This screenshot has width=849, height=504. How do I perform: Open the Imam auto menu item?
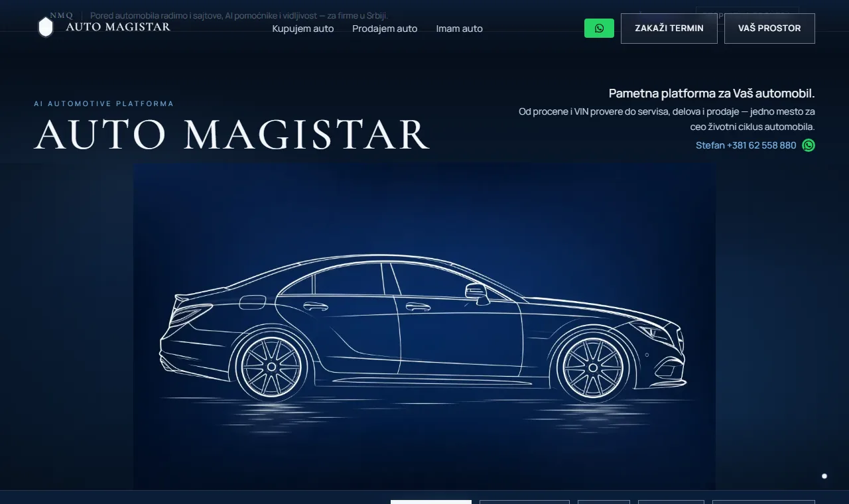(460, 29)
